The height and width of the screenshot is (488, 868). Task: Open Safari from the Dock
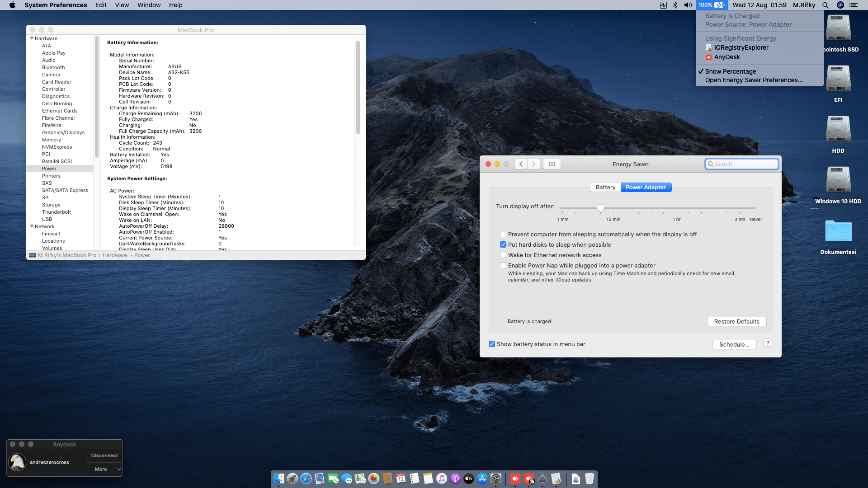(306, 479)
